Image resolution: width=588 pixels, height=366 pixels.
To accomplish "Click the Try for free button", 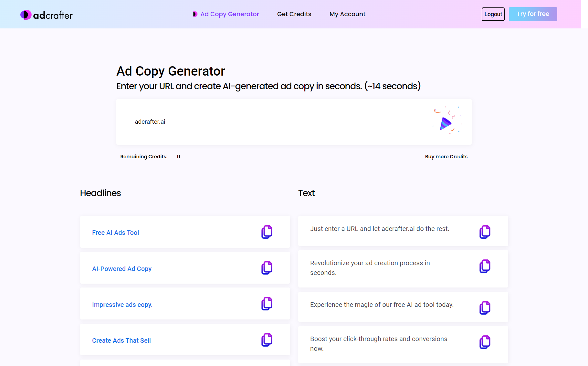I will tap(533, 14).
